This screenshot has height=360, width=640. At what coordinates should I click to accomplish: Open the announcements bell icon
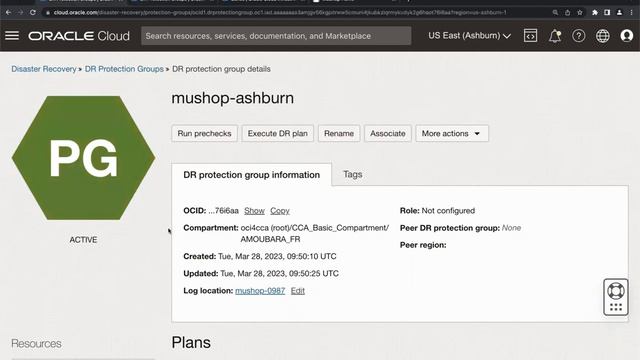[x=555, y=36]
